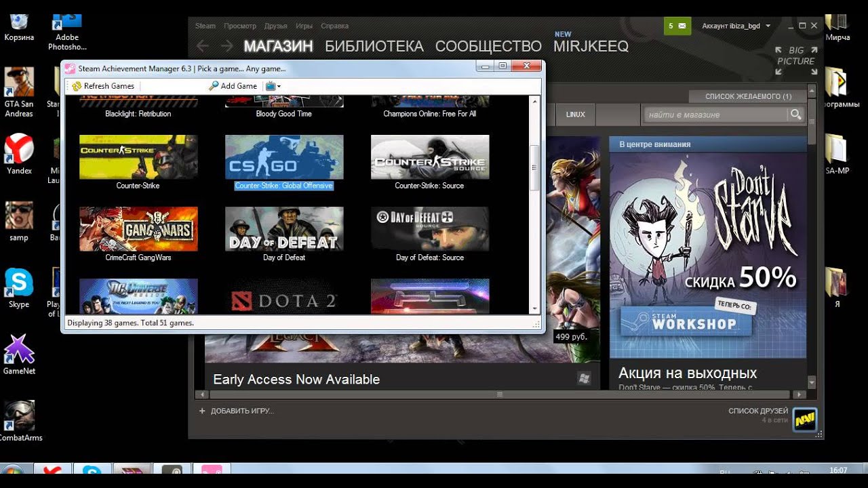This screenshot has height=488, width=868.
Task: Click the game list scroll-down arrow
Action: 534,308
